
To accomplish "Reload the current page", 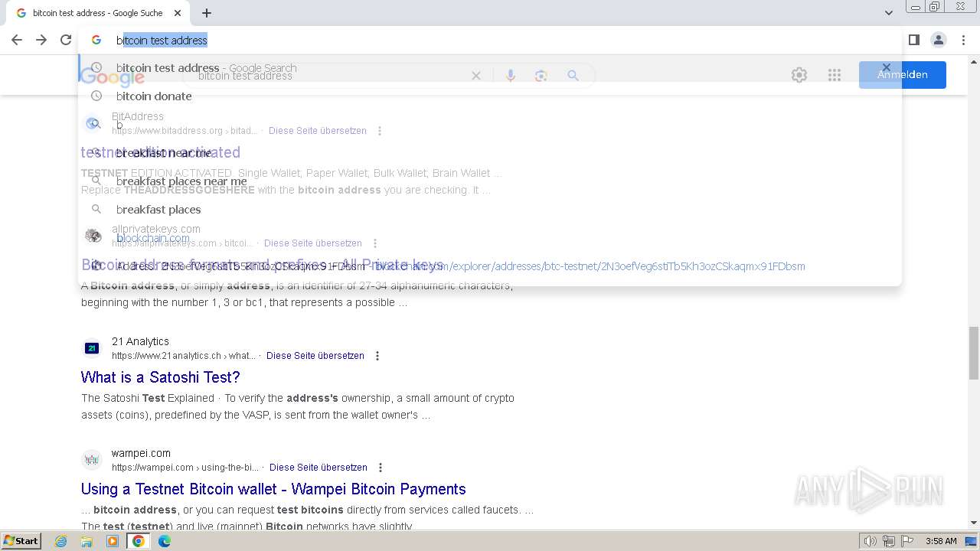I will pyautogui.click(x=66, y=40).
